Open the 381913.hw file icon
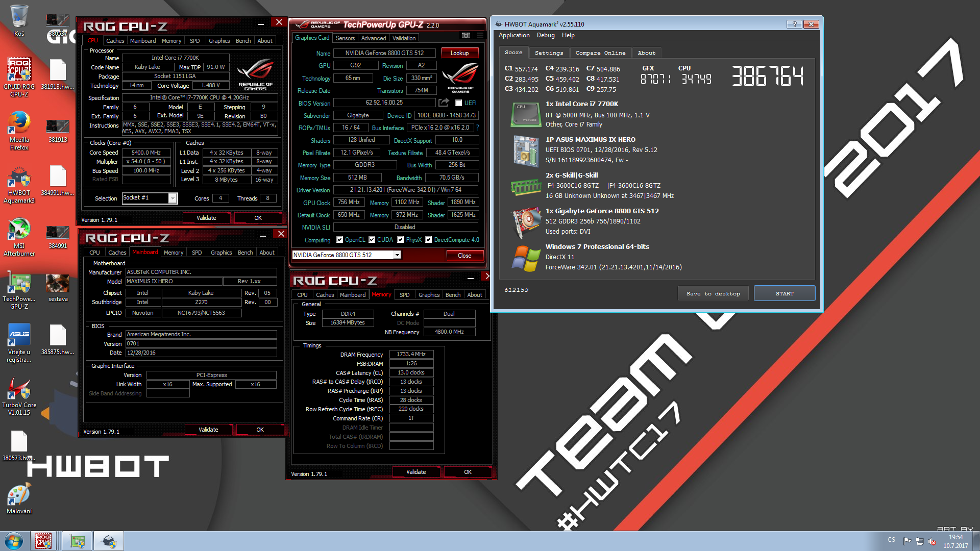 coord(58,74)
